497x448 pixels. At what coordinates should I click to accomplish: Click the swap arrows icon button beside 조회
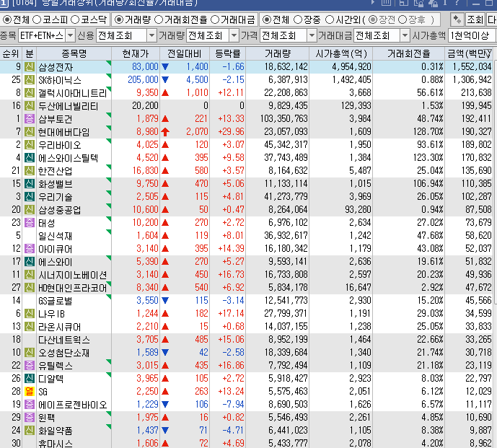[x=457, y=19]
